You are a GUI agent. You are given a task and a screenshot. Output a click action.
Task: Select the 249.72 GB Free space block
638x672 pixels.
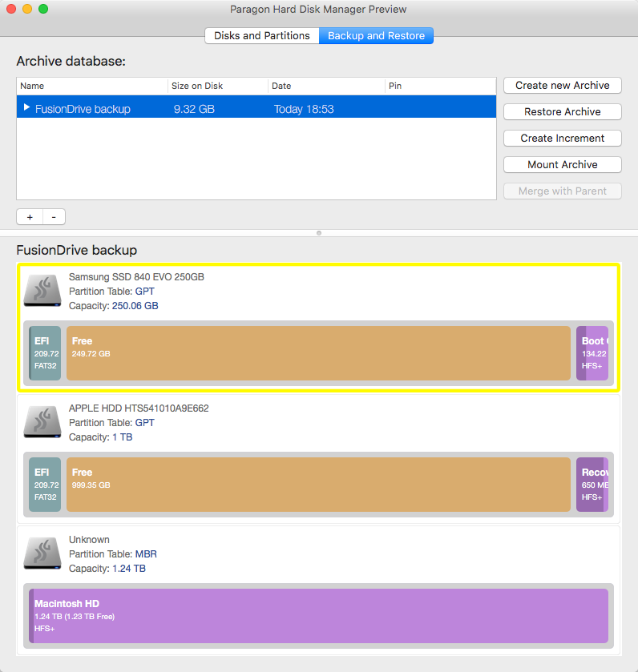318,353
